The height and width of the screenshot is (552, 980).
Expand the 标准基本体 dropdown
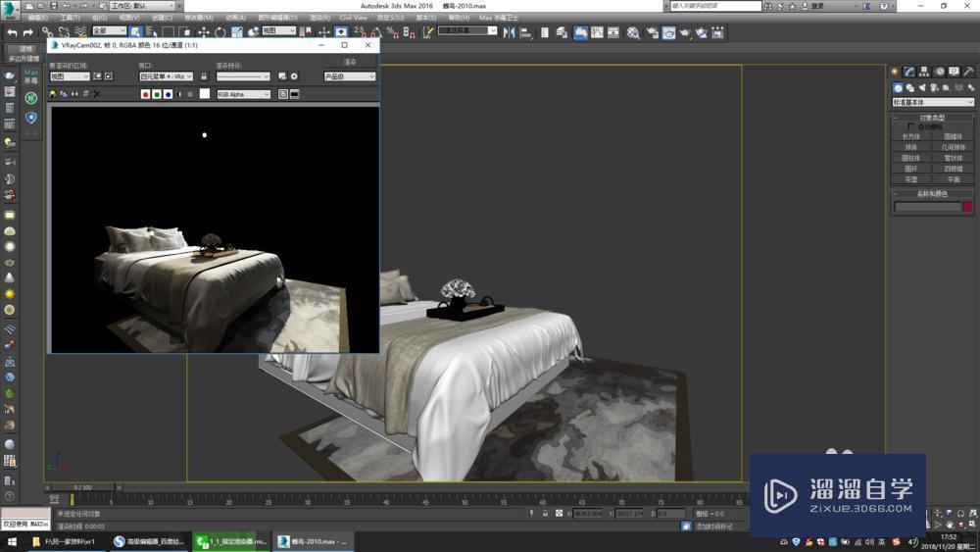(x=933, y=102)
